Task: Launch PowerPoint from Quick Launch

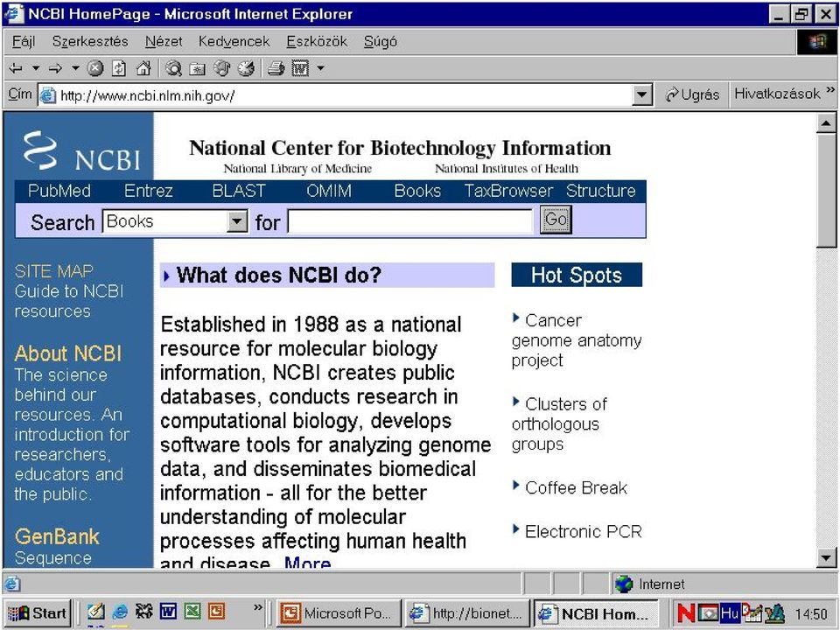Action: click(216, 612)
